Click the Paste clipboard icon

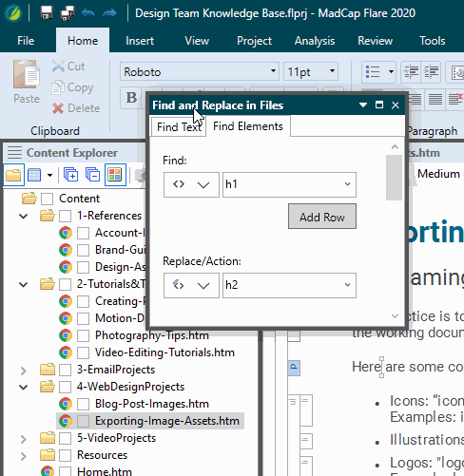pyautogui.click(x=27, y=75)
